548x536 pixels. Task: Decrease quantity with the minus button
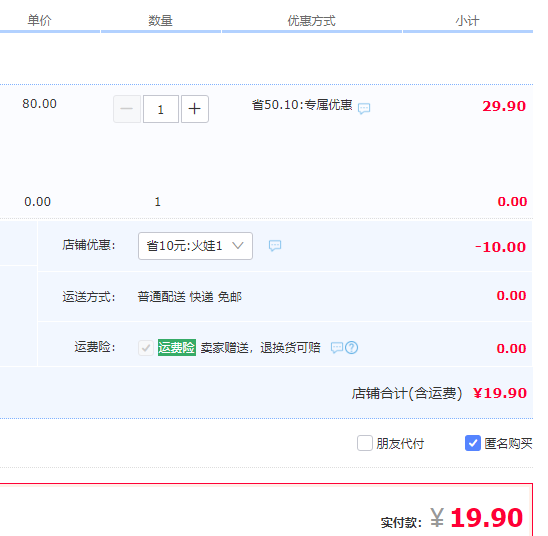pyautogui.click(x=127, y=109)
